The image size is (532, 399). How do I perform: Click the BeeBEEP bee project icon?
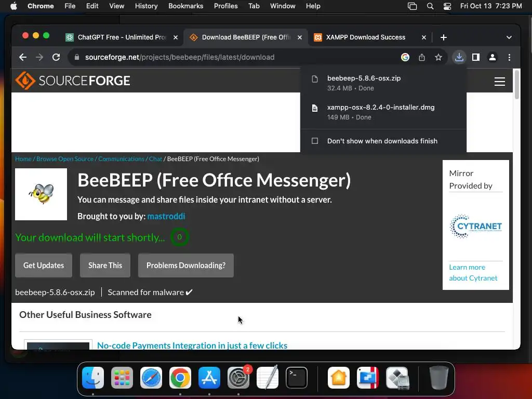pyautogui.click(x=41, y=194)
